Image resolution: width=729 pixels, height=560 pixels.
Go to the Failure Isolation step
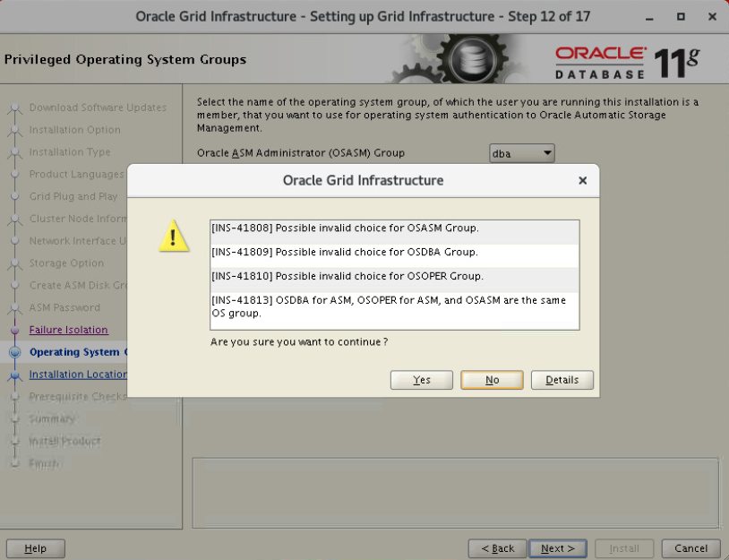click(x=68, y=330)
